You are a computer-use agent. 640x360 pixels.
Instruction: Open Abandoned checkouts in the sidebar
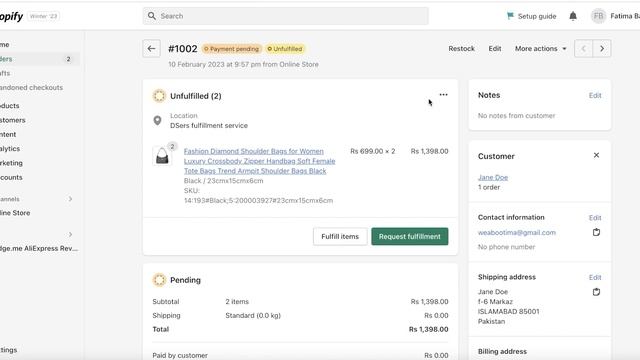[x=31, y=87]
